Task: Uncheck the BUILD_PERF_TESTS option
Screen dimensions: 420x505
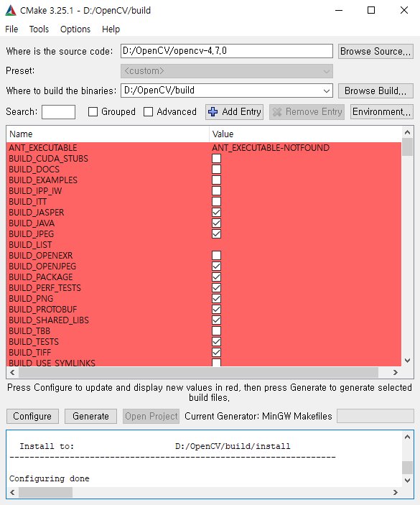Action: [217, 288]
